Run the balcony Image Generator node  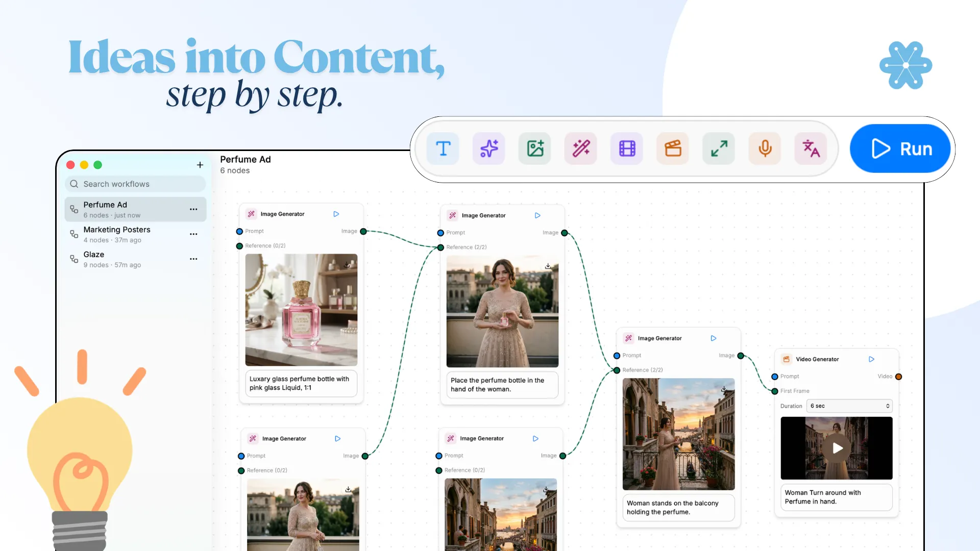pyautogui.click(x=714, y=338)
